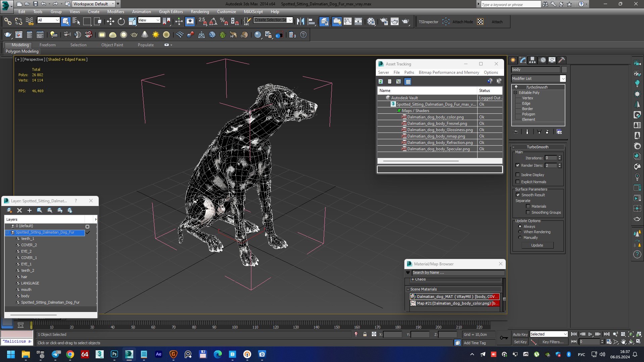Click Auto Key button
Image resolution: width=644 pixels, height=362 pixels.
click(x=520, y=334)
